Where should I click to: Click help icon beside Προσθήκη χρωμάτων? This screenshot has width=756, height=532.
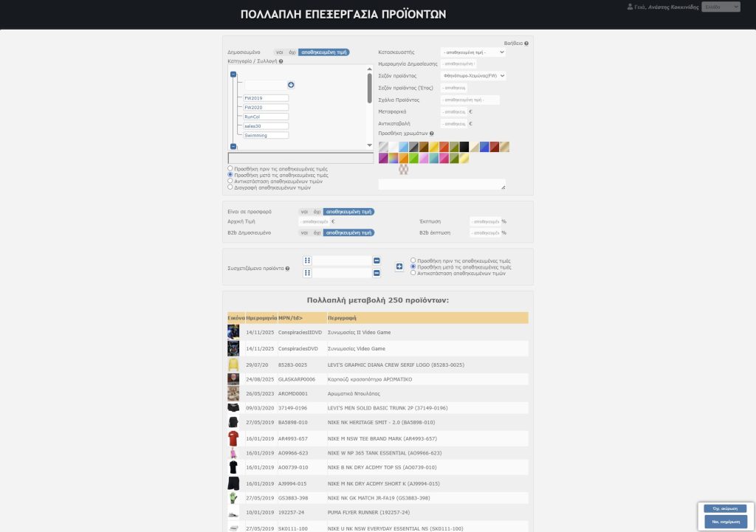tap(432, 134)
